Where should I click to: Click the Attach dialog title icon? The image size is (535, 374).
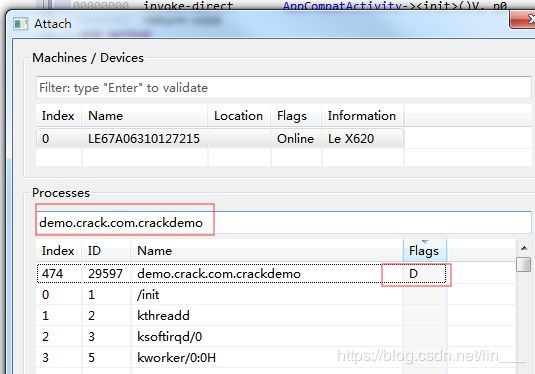20,24
